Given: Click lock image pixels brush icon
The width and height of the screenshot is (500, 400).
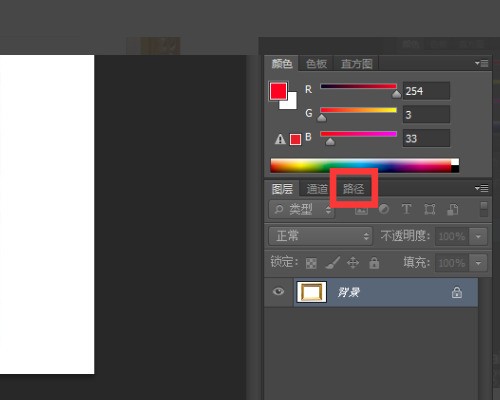Looking at the screenshot, I should click(332, 263).
